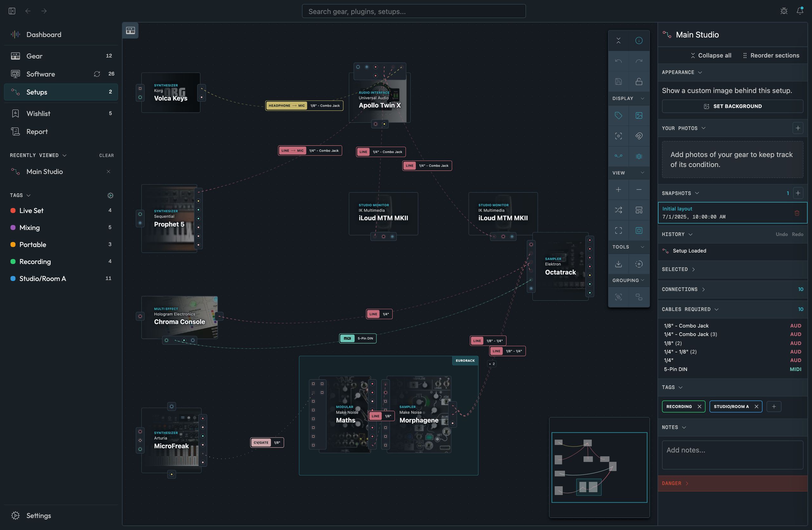Screen dimensions: 812x530
Task: Open the Dashboard page
Action: coord(61,35)
